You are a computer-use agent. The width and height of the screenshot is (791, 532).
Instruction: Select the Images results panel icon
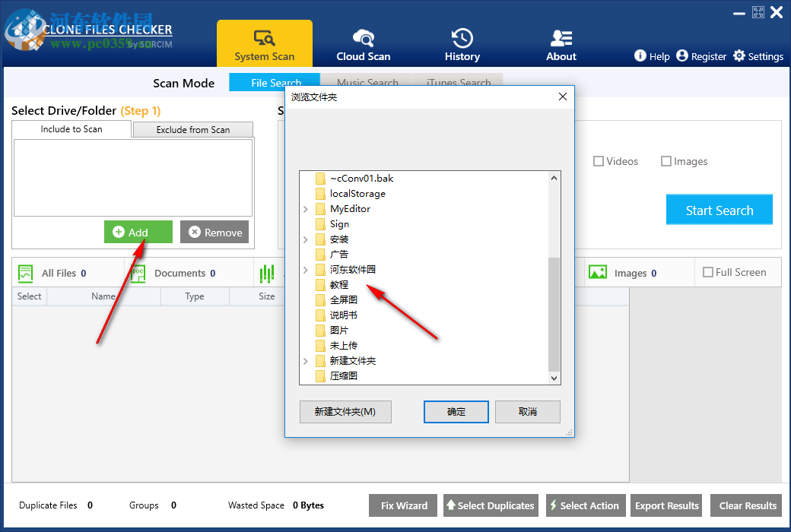coord(596,272)
